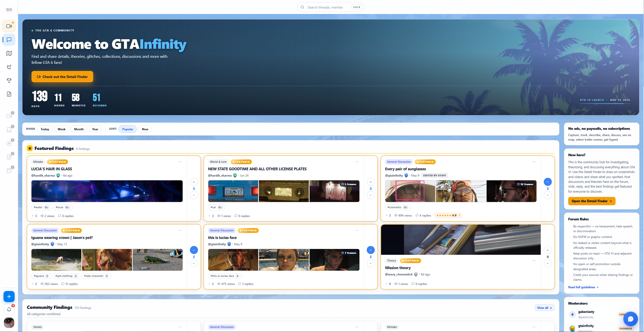This screenshot has height=332, width=644.
Task: Open @wavy_cheesestick profile link
Action: (399, 274)
